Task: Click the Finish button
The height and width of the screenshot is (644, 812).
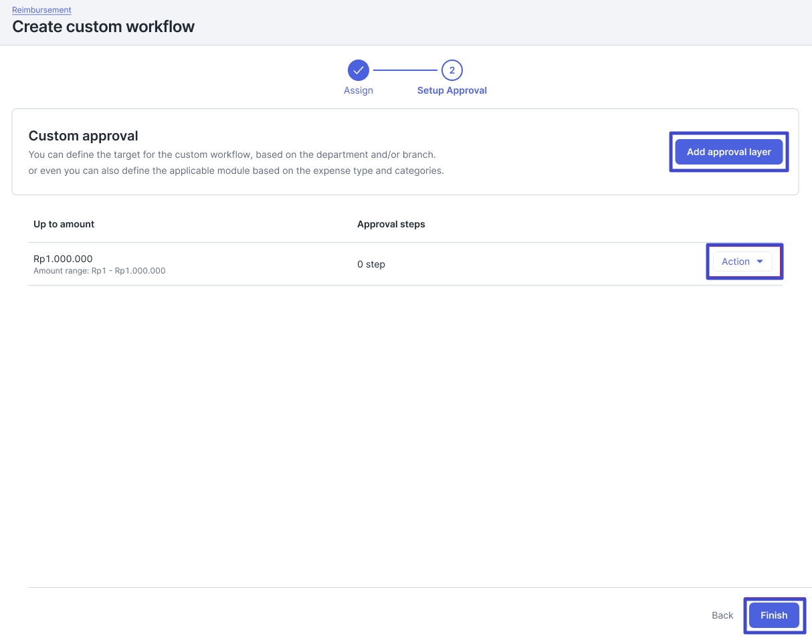Action: 773,615
